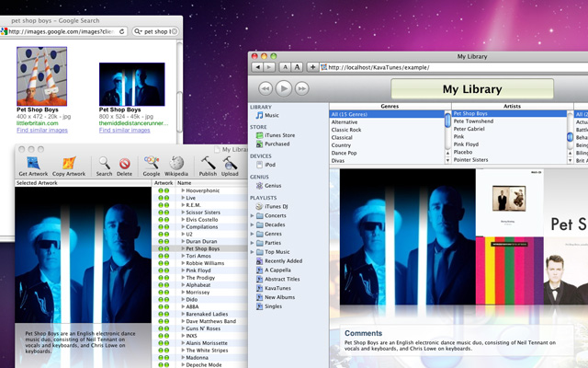This screenshot has width=588, height=368.
Task: Toggle artwork status dot for Hooverphonic
Action: click(x=164, y=190)
